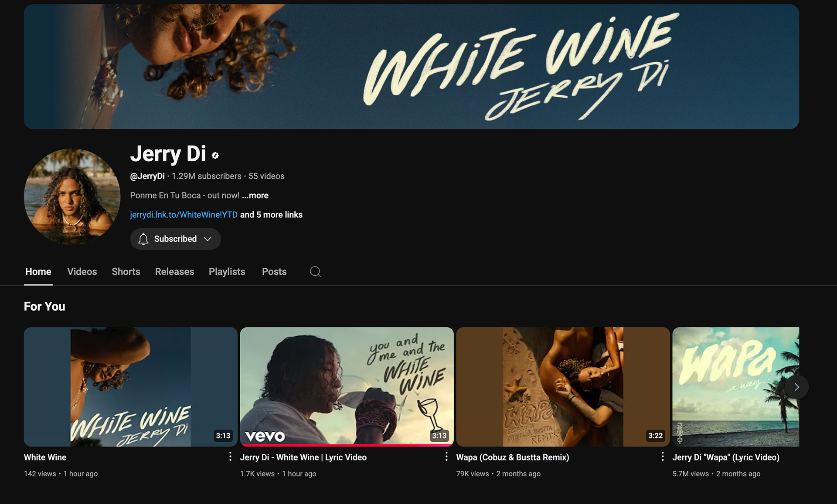Play the vevo White Wine lyric video thumbnail
Viewport: 837px width, 504px height.
point(347,387)
